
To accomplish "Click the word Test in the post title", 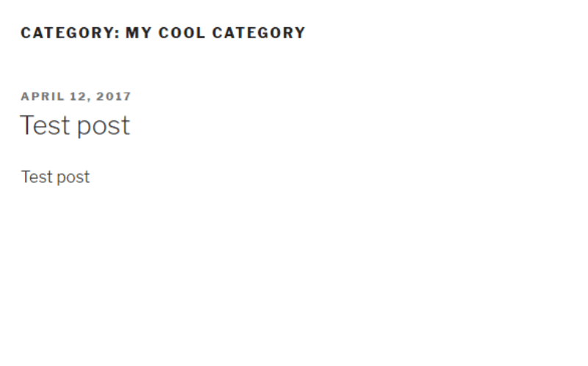I will pyautogui.click(x=45, y=126).
